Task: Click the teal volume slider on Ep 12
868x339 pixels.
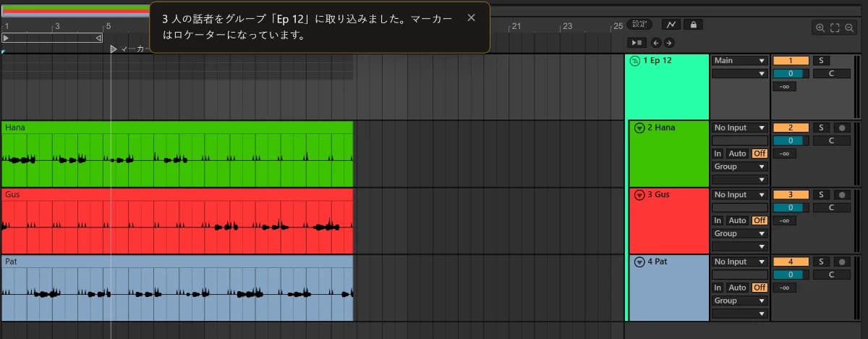Action: (x=791, y=74)
